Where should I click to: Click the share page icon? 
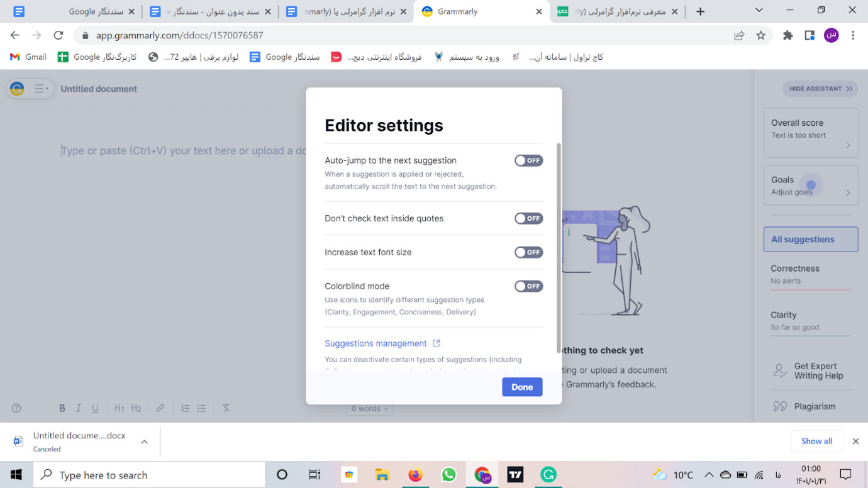tap(739, 36)
